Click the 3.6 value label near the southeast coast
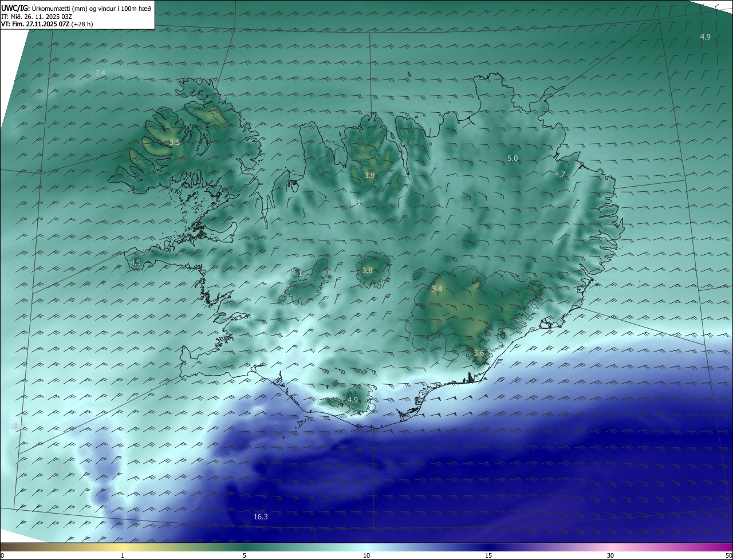 point(479,353)
